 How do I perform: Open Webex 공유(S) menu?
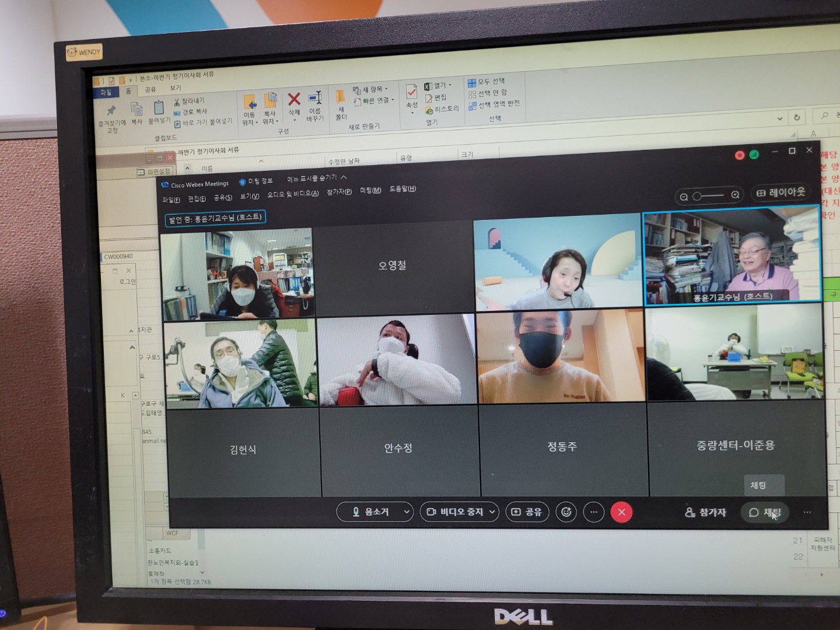tap(223, 198)
